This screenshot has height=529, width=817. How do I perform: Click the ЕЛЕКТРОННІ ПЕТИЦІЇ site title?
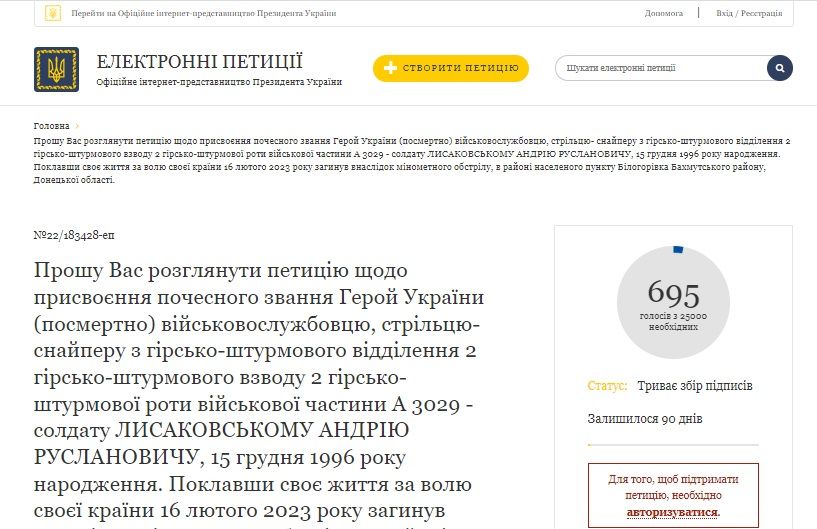199,61
